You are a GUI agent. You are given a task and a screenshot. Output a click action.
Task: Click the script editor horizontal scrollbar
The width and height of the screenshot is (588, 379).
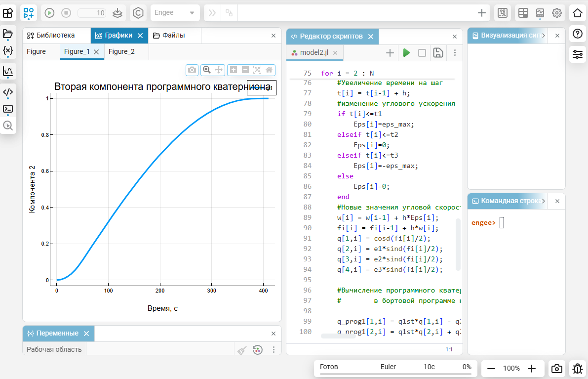pos(338,336)
